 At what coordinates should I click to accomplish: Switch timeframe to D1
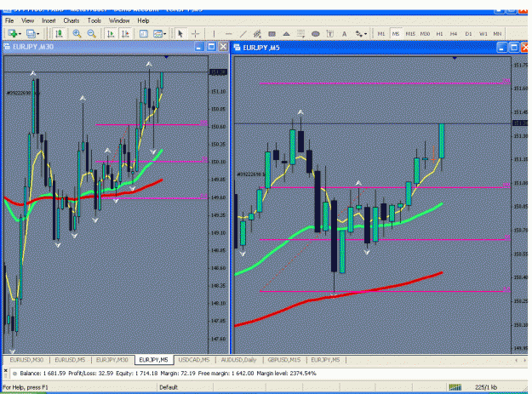[x=468, y=33]
